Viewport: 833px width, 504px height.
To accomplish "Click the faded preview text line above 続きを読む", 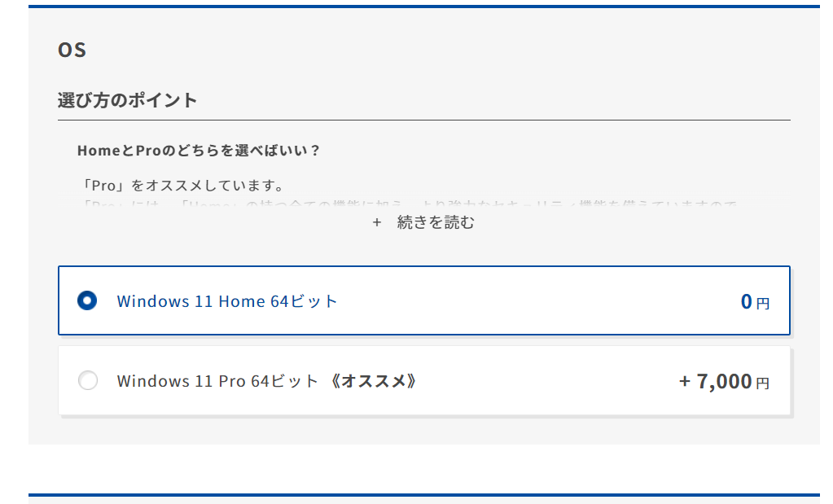I will click(407, 204).
